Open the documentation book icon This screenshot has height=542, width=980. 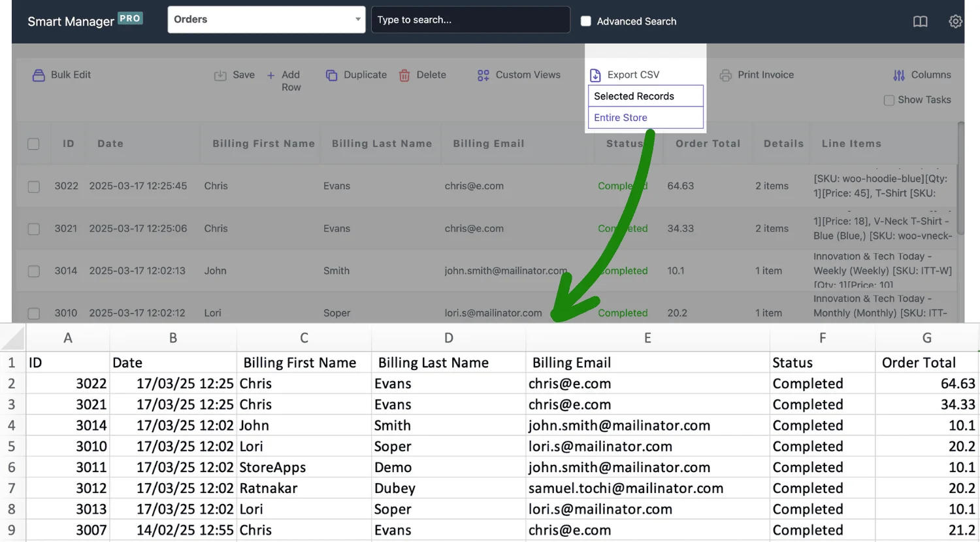[921, 22]
